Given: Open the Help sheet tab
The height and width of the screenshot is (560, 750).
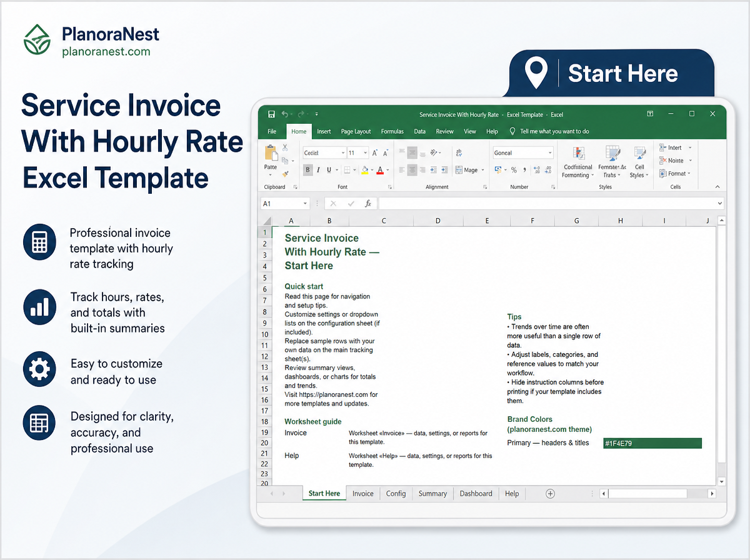Looking at the screenshot, I should click(x=512, y=494).
